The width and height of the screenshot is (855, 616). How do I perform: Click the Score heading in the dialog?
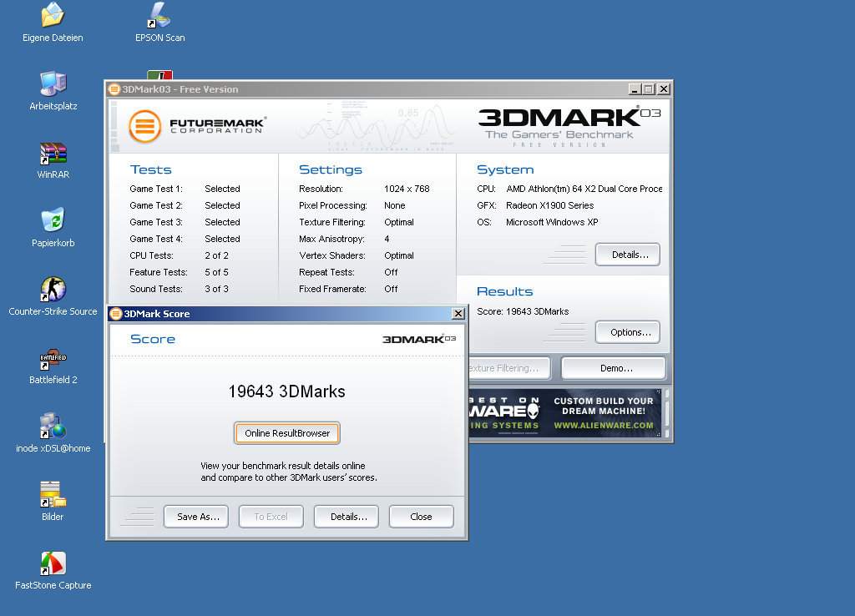153,339
